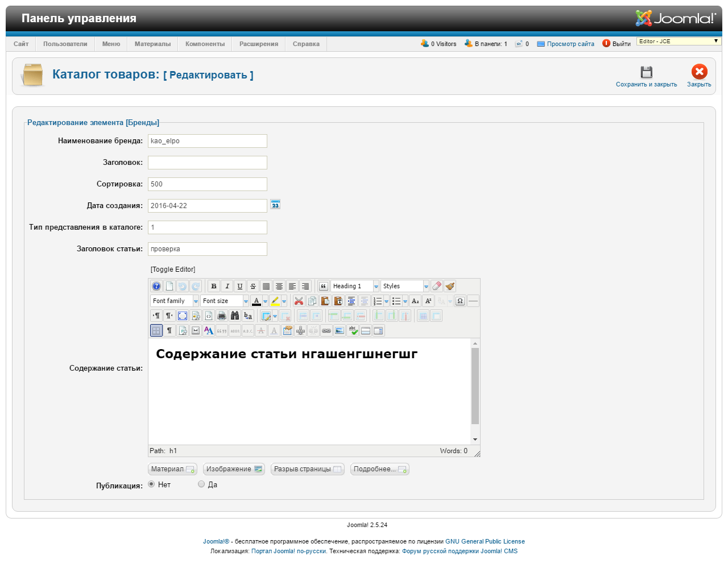Open the Font size dropdown

coord(225,301)
